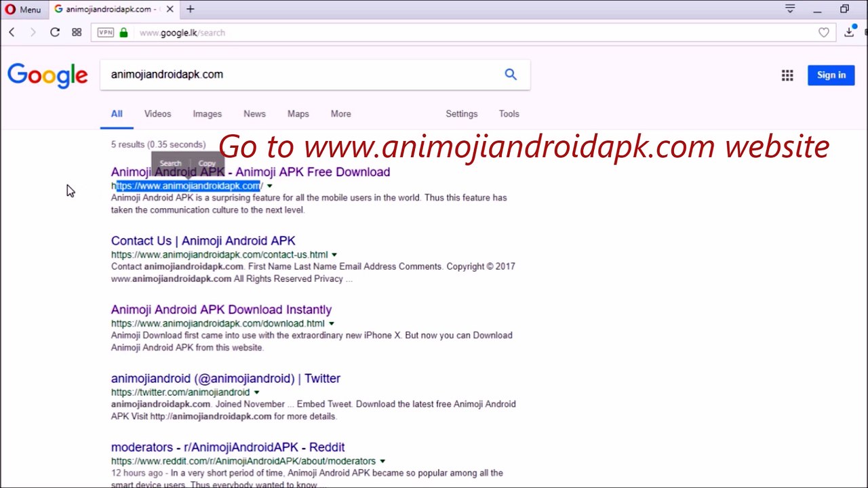This screenshot has height=488, width=868.
Task: Click the '5 results (0.35 seconds)' text
Action: (158, 144)
